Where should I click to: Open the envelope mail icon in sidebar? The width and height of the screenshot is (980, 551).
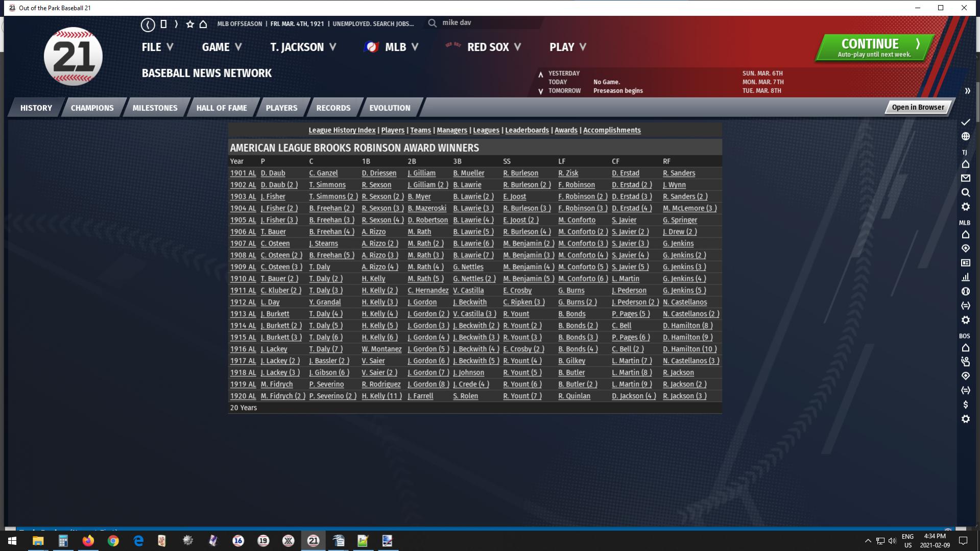coord(965,178)
